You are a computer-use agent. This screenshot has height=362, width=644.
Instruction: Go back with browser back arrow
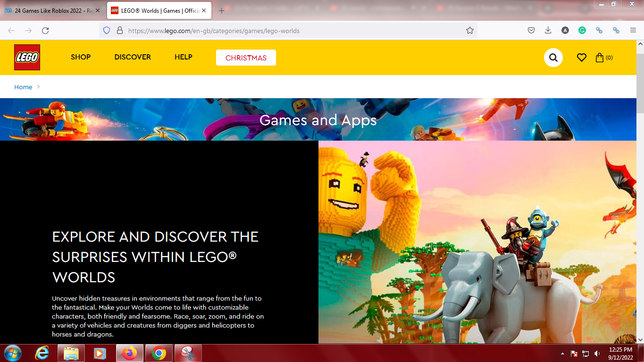click(11, 31)
